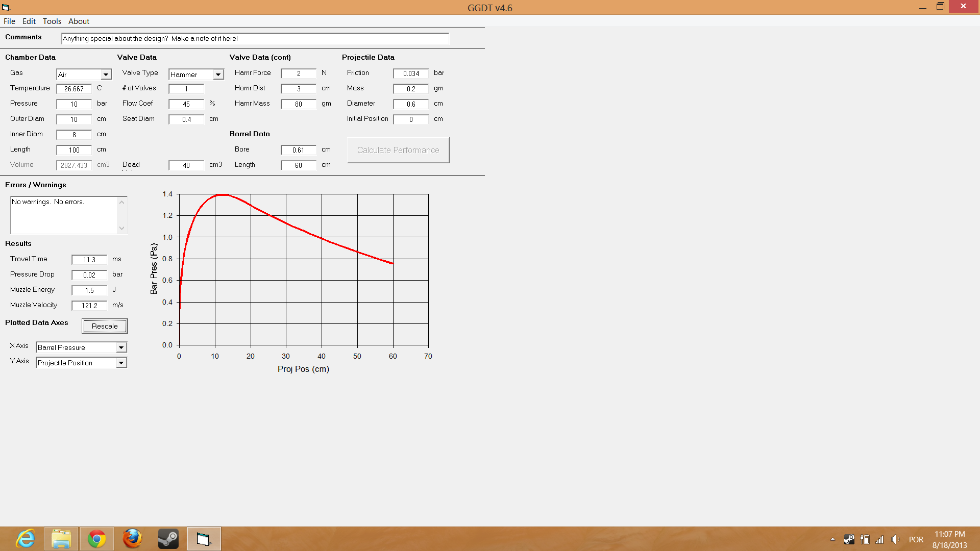Launch Firefox from taskbar

[132, 539]
